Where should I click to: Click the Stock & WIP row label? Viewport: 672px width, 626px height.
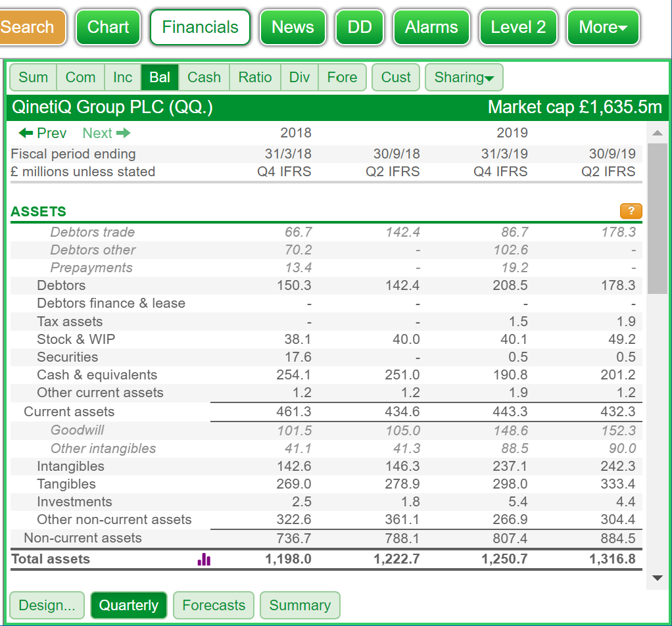(x=76, y=339)
